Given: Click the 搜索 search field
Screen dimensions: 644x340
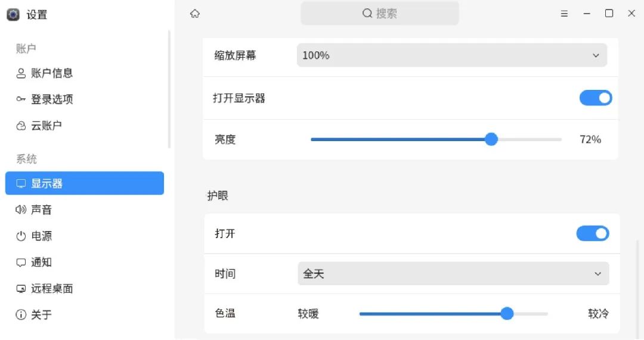Looking at the screenshot, I should point(380,13).
